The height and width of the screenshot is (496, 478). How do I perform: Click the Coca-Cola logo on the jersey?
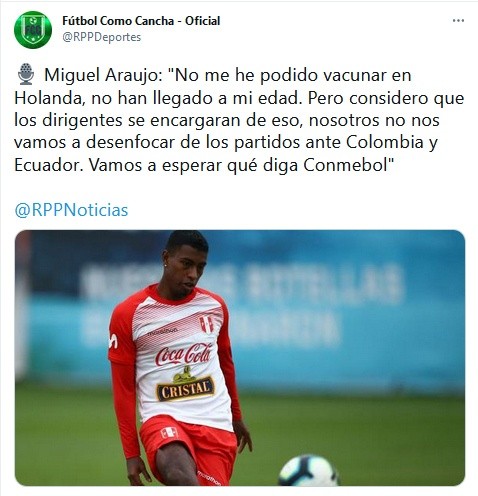[184, 355]
